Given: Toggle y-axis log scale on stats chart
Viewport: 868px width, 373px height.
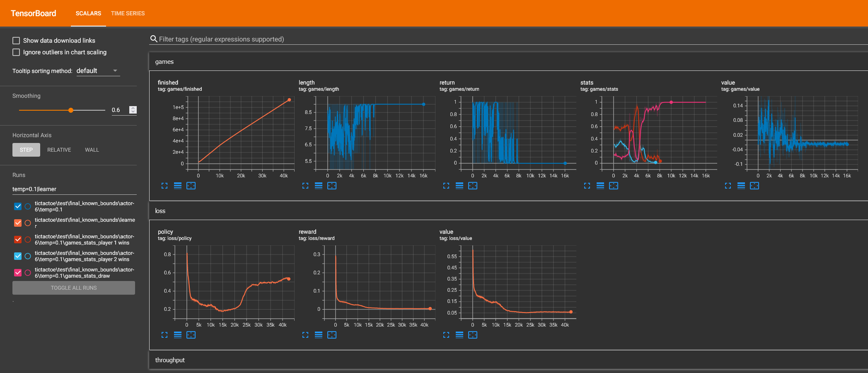Looking at the screenshot, I should click(x=600, y=186).
